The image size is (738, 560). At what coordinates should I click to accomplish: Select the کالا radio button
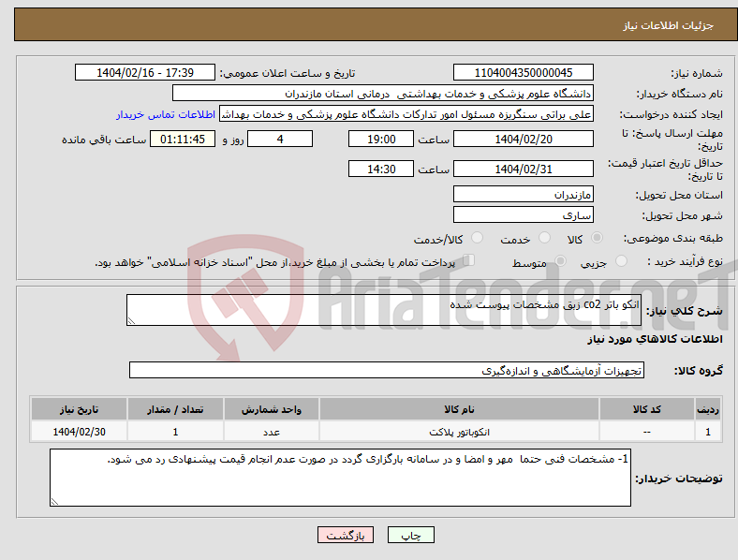pos(597,238)
